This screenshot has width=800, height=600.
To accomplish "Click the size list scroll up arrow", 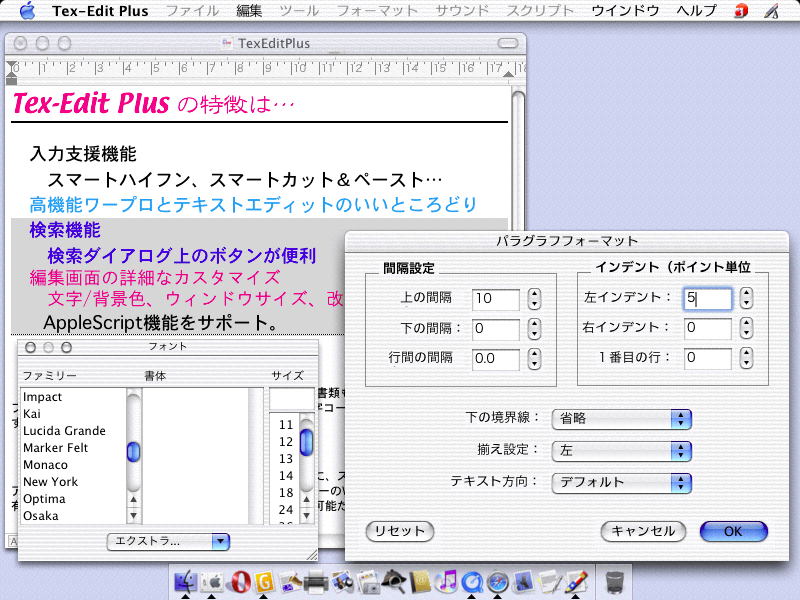I will point(306,499).
